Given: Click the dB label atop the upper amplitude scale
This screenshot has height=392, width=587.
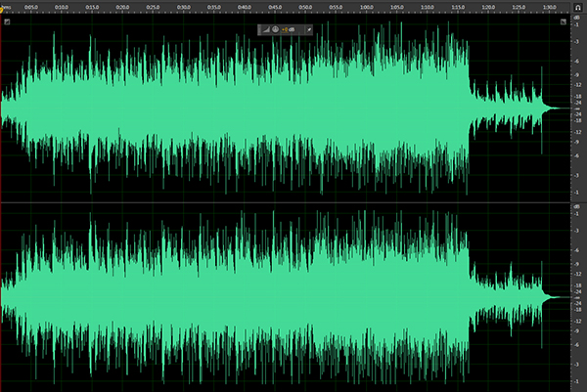Looking at the screenshot, I should tap(577, 16).
